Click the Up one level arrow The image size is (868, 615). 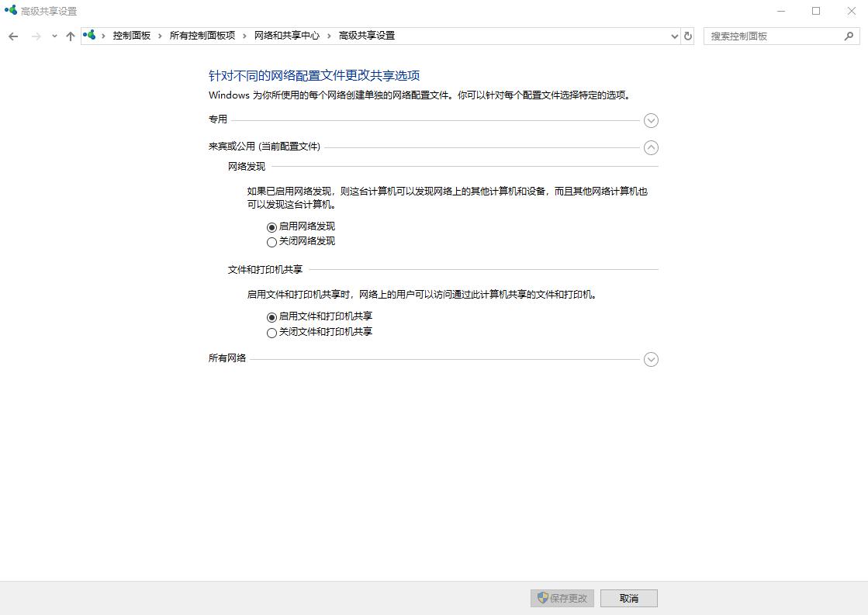pos(71,36)
